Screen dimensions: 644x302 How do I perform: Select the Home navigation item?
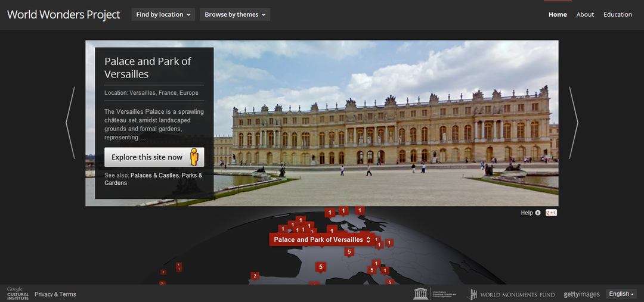pyautogui.click(x=558, y=14)
